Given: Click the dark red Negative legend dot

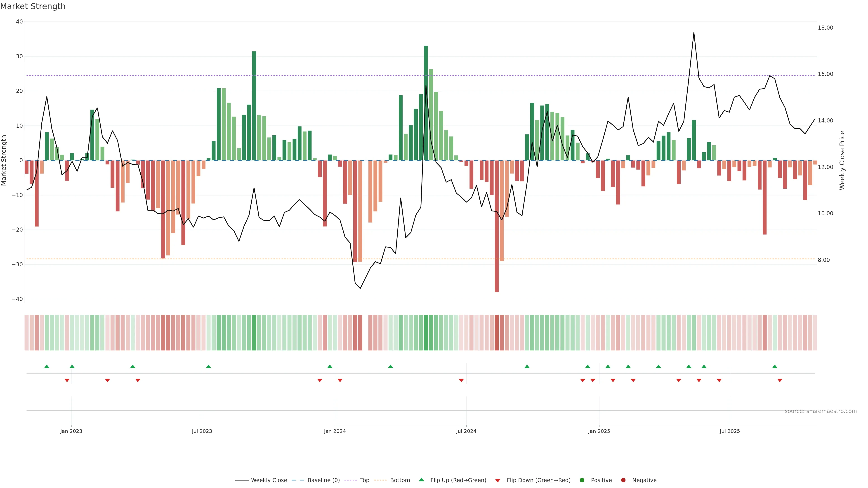Looking at the screenshot, I should point(623,480).
